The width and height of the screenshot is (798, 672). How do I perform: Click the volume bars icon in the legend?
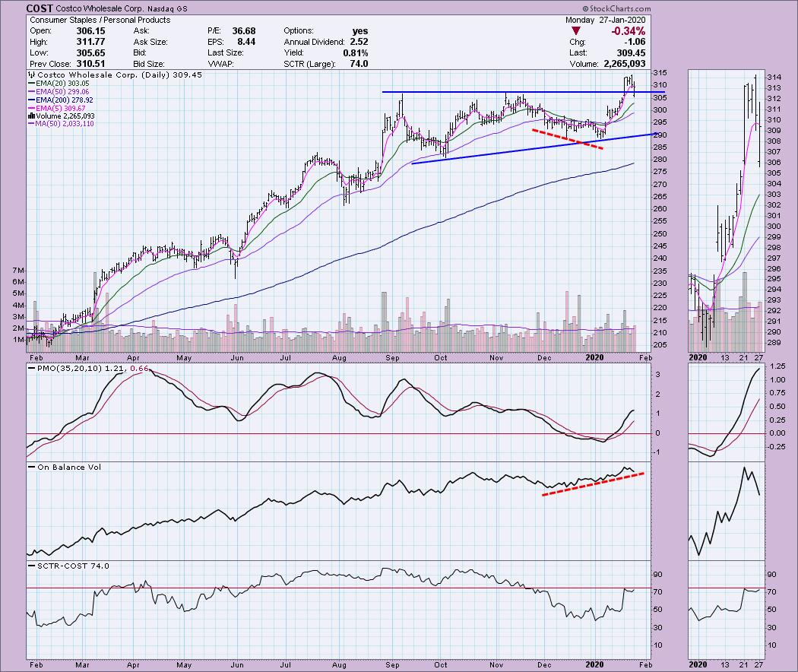[31, 116]
